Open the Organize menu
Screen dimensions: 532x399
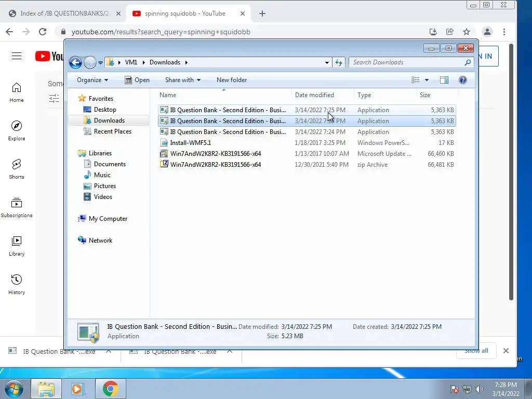point(92,80)
